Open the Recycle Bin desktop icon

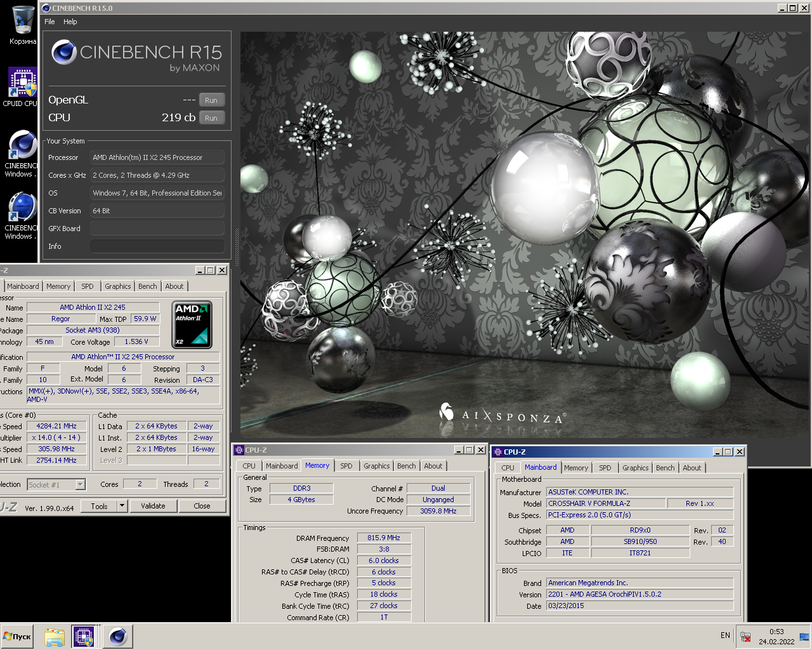coord(23,24)
